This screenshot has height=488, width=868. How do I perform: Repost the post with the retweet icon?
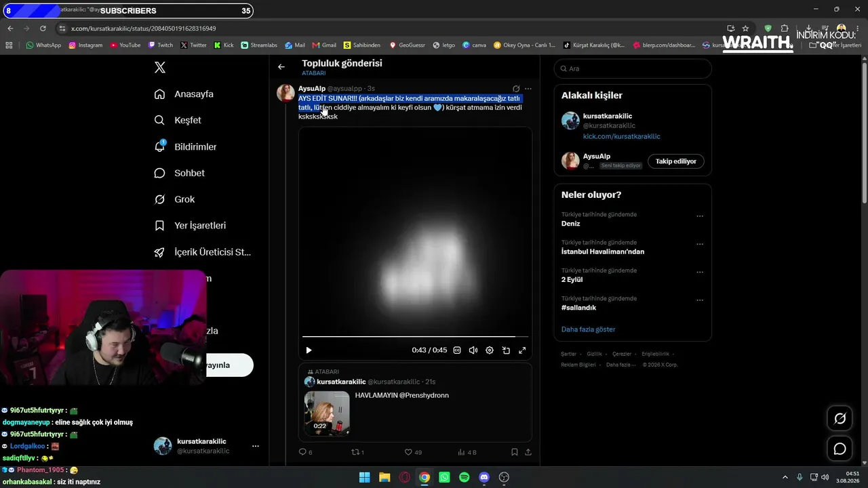[x=354, y=452]
